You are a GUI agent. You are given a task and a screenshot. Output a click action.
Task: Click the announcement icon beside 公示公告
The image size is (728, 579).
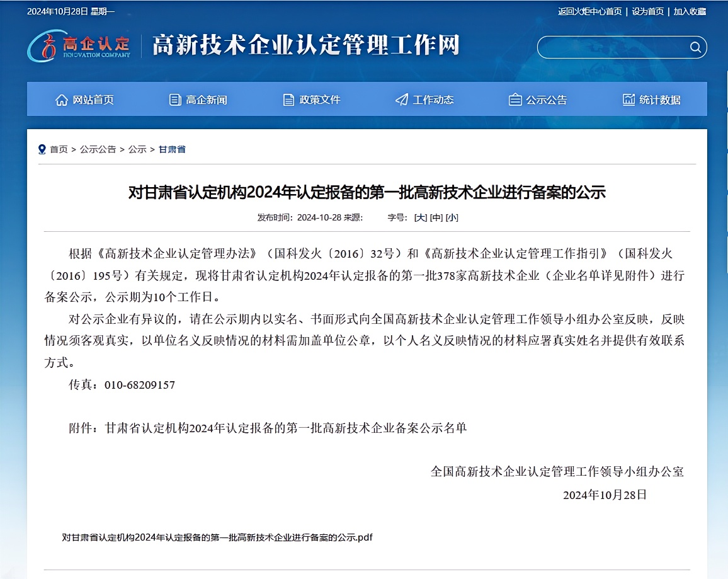tap(515, 100)
